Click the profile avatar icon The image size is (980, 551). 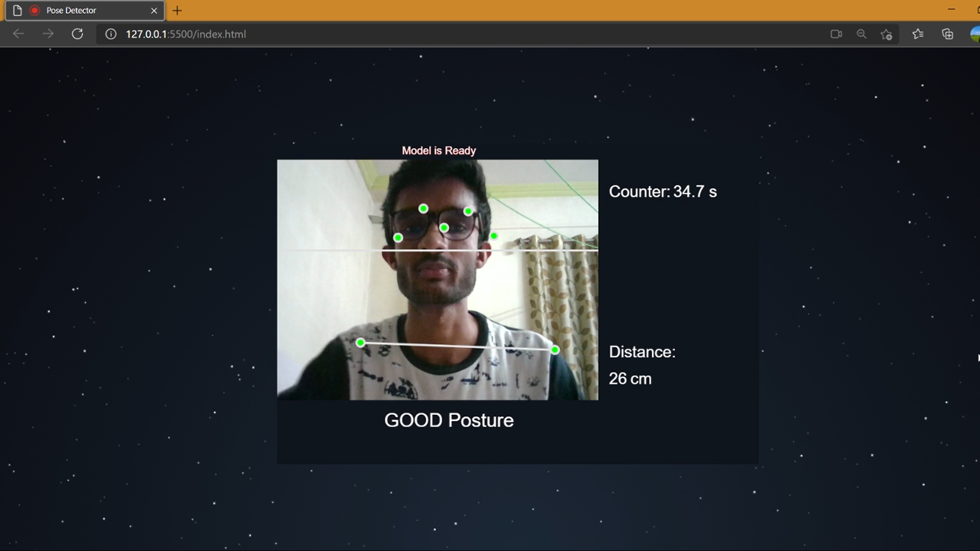coord(975,34)
